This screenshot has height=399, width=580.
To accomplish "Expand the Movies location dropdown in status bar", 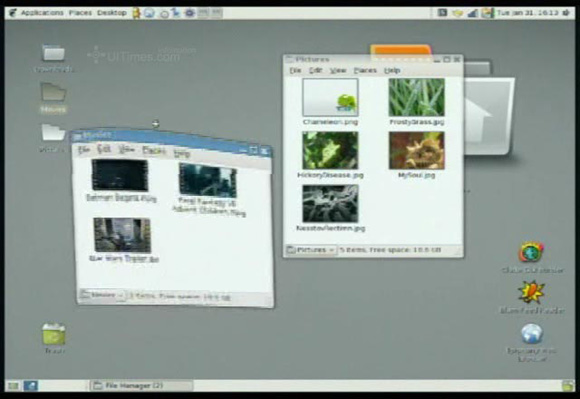I will (102, 295).
